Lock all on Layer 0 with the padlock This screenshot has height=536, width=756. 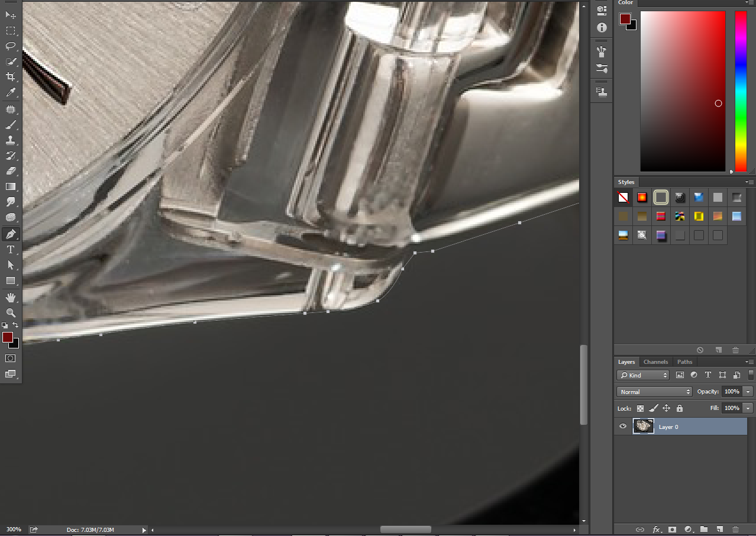pos(679,408)
